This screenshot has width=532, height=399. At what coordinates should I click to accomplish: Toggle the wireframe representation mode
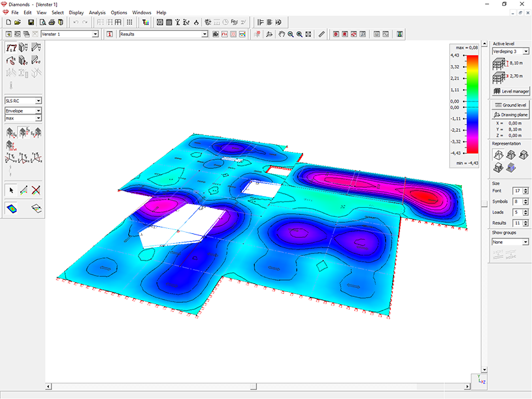click(498, 155)
